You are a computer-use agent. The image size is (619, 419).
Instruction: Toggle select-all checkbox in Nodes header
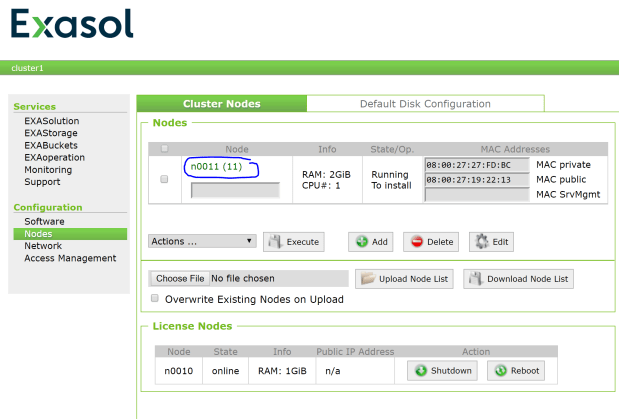pos(164,149)
